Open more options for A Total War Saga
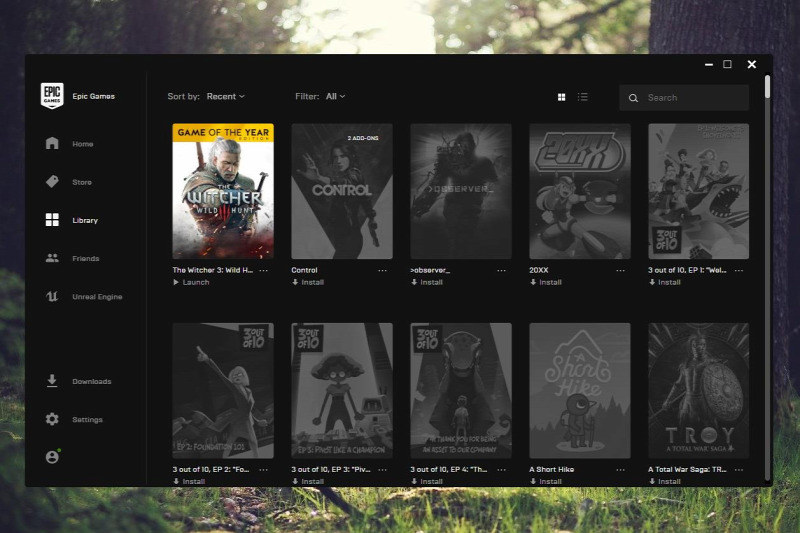The image size is (800, 533). [739, 470]
